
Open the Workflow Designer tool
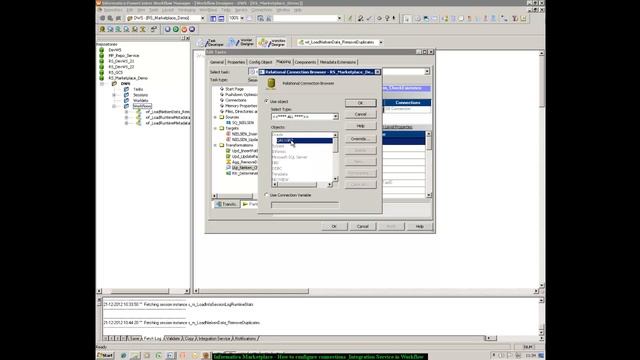point(272,42)
